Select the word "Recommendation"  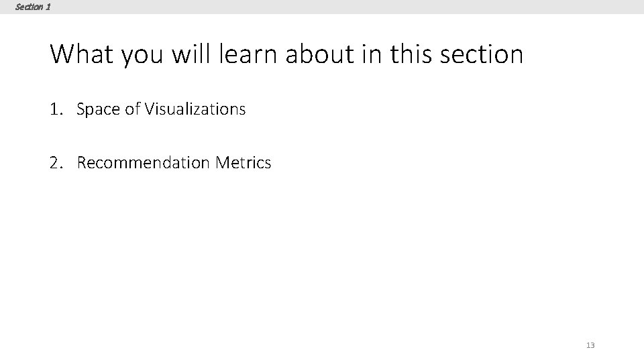tap(144, 162)
